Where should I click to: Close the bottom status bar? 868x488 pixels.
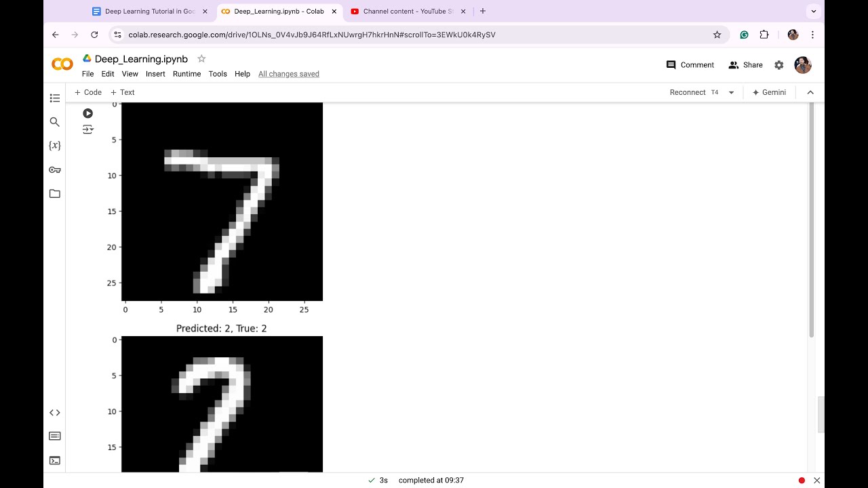click(817, 481)
